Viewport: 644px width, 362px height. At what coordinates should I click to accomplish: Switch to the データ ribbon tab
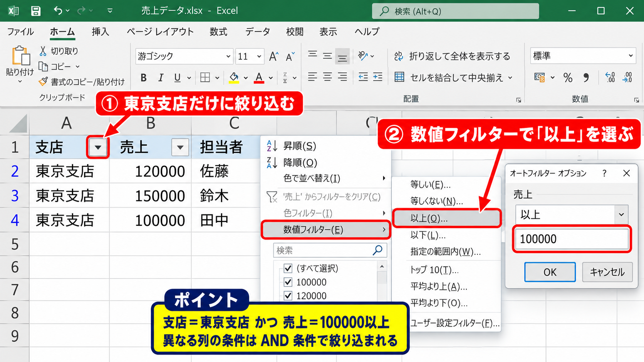(x=257, y=32)
